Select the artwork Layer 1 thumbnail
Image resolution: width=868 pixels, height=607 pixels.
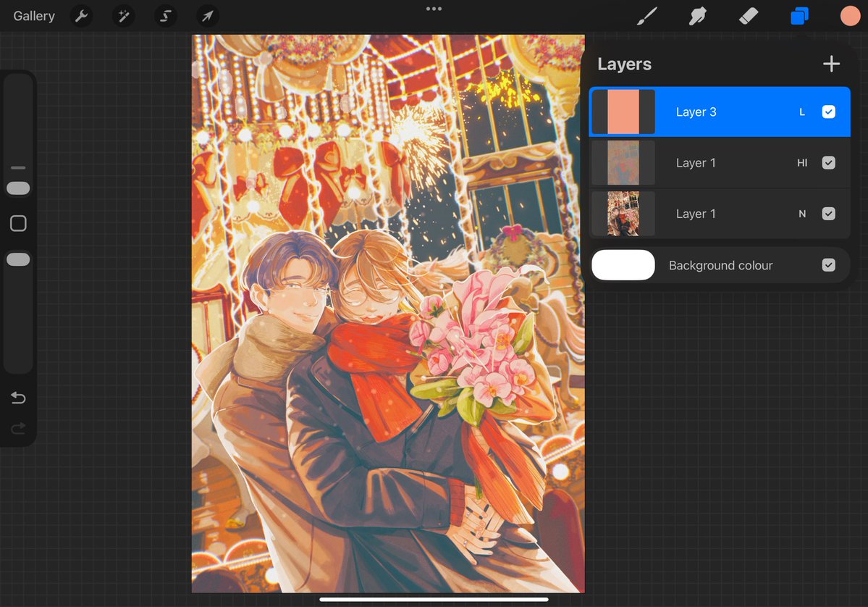(x=623, y=214)
